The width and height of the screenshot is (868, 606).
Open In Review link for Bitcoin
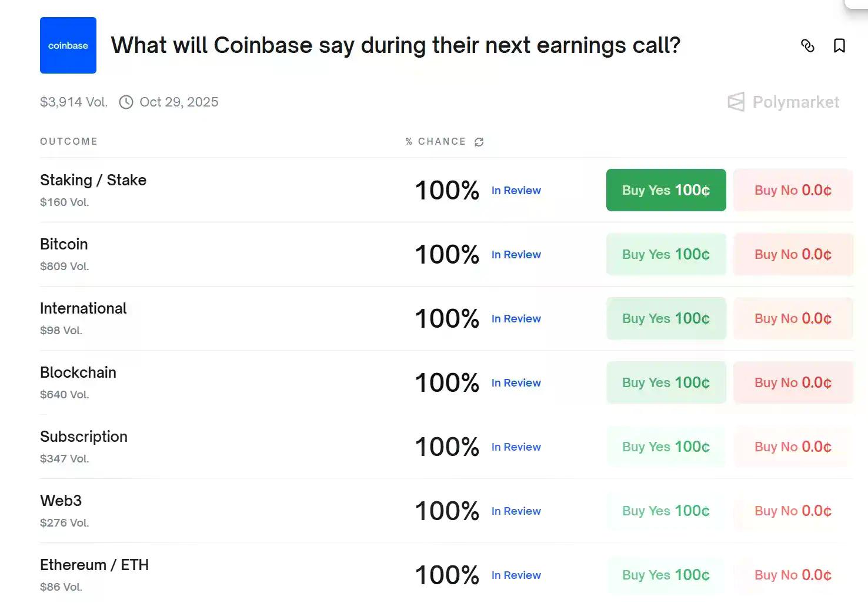point(516,255)
